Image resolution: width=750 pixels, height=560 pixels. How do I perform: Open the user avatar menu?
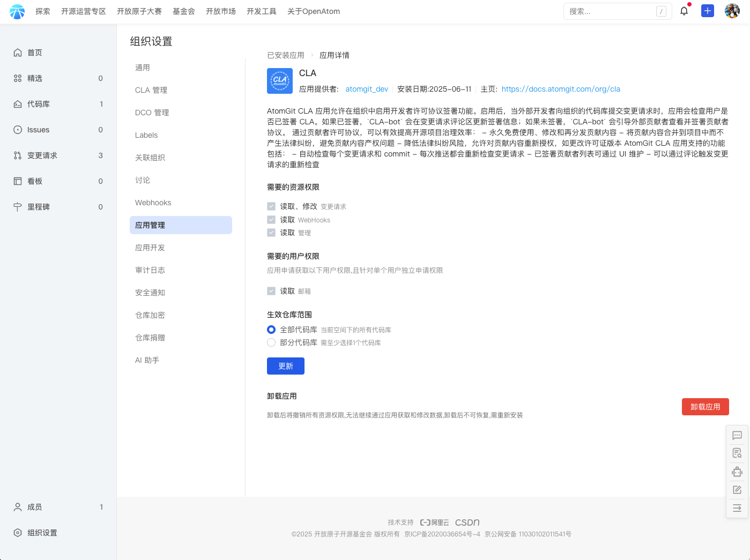click(732, 11)
